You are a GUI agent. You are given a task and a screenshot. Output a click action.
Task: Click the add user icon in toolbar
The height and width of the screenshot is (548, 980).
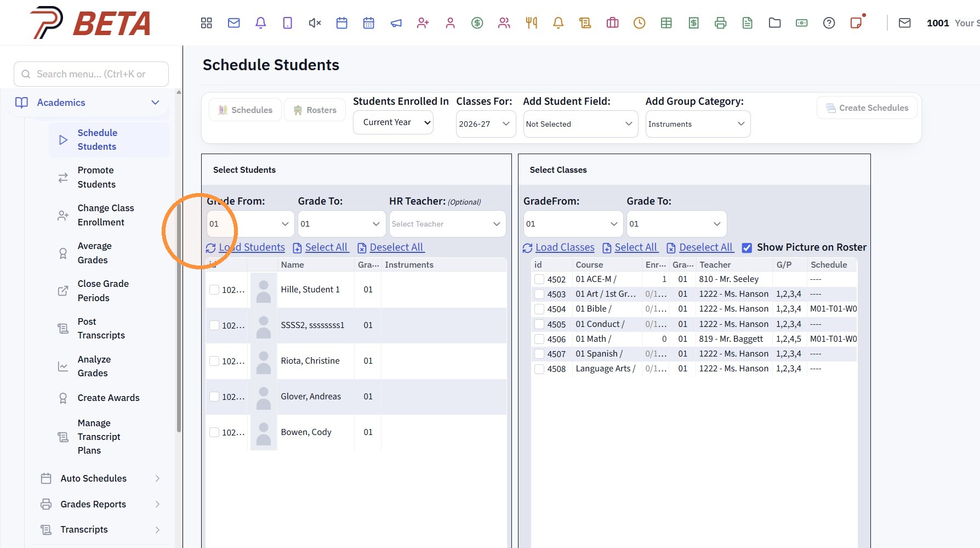423,23
